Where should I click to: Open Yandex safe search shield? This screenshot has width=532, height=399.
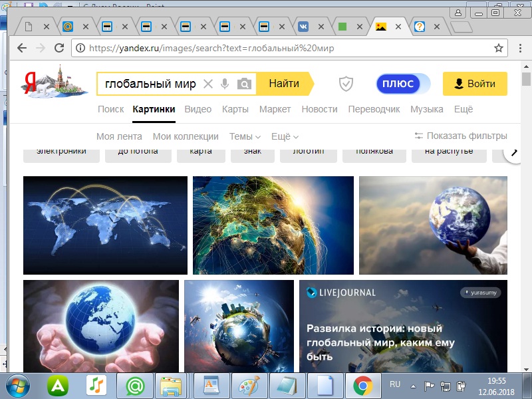(346, 84)
